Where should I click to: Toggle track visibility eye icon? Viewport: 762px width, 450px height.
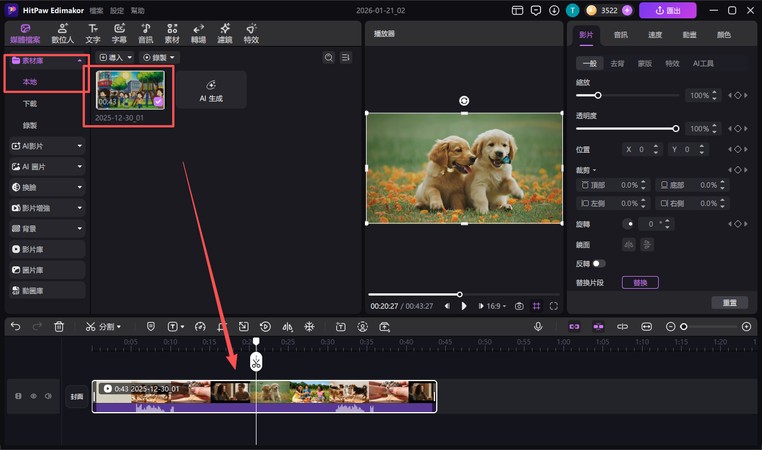coord(32,396)
